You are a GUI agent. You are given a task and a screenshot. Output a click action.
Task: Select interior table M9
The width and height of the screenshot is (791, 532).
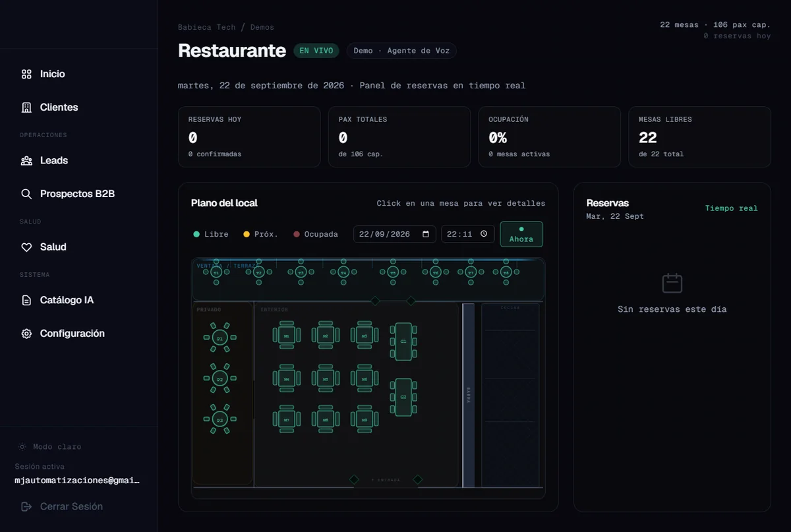pyautogui.click(x=364, y=419)
